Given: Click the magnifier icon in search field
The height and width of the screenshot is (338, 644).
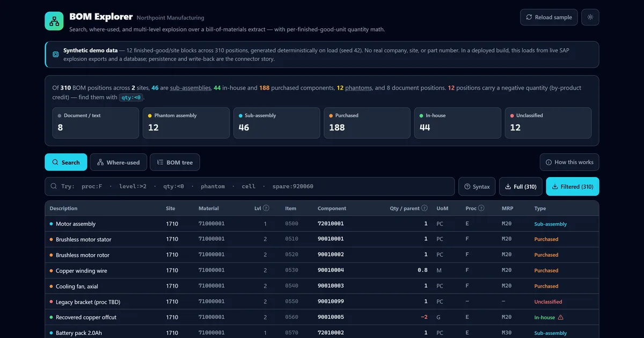Looking at the screenshot, I should coord(54,187).
